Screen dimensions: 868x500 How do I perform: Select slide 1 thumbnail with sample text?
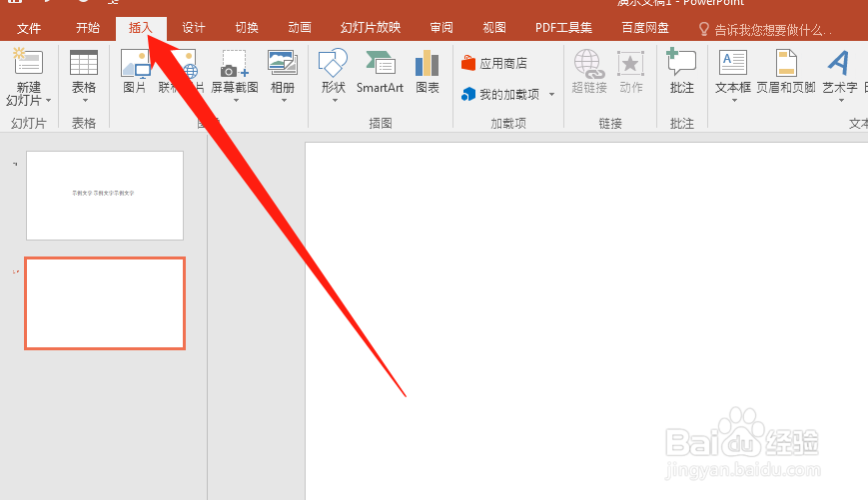click(x=105, y=196)
